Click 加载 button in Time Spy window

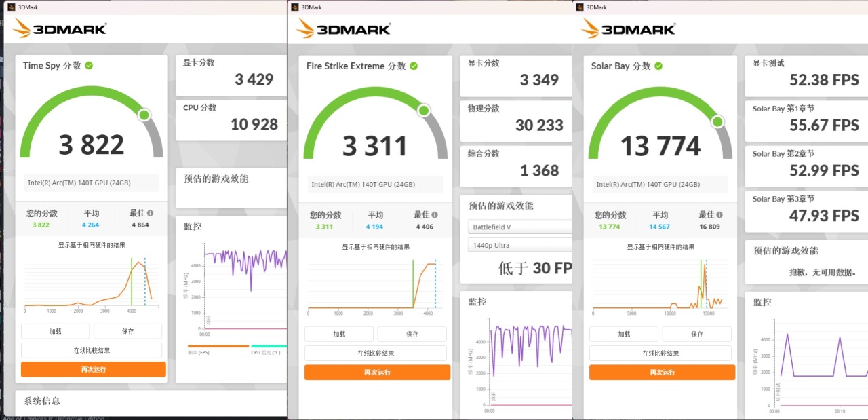click(55, 331)
